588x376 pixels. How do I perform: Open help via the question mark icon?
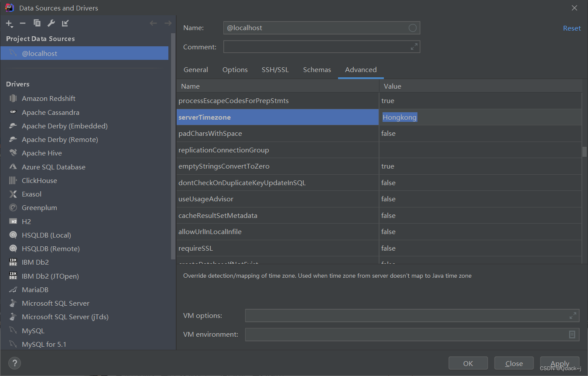(x=14, y=363)
